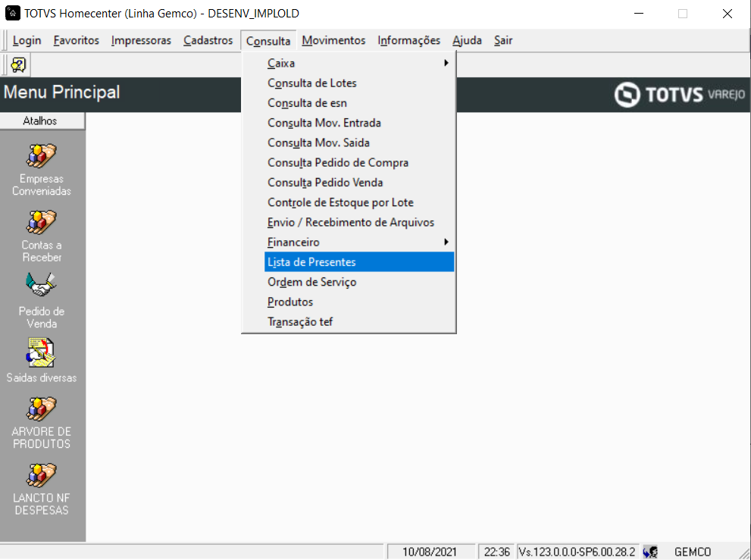Click the Pedido de Venda label text
Screen dimensions: 751x560
click(42, 317)
